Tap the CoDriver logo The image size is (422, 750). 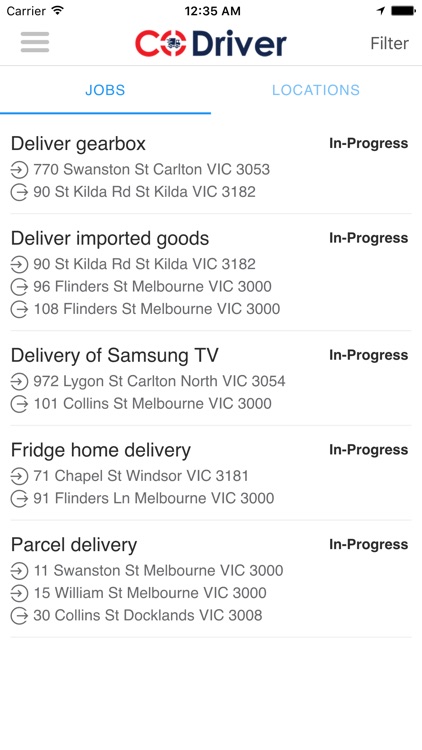[211, 43]
